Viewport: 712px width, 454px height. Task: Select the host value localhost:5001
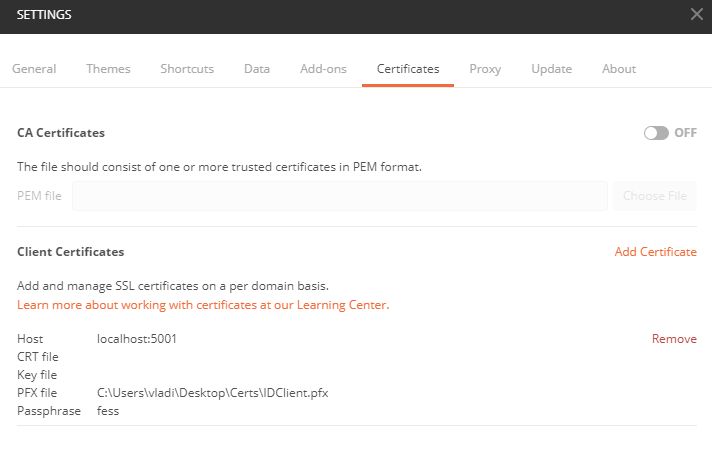click(137, 339)
